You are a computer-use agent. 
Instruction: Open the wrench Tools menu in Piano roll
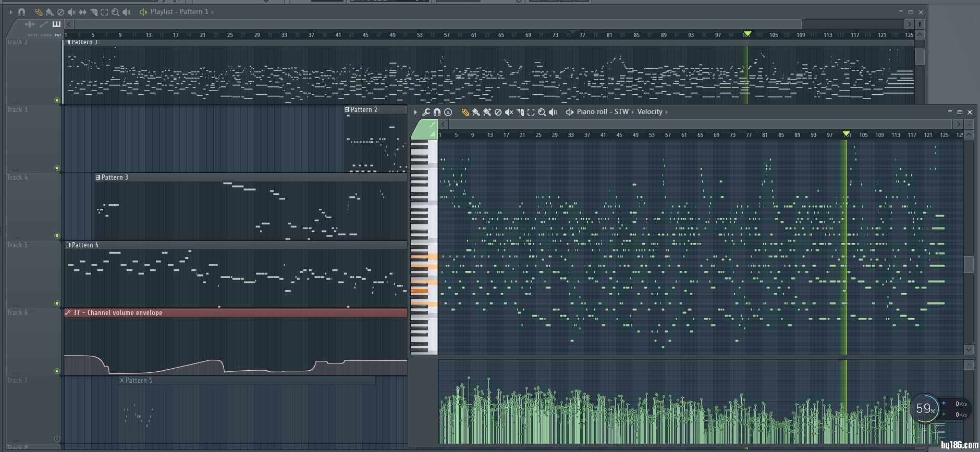click(x=426, y=112)
